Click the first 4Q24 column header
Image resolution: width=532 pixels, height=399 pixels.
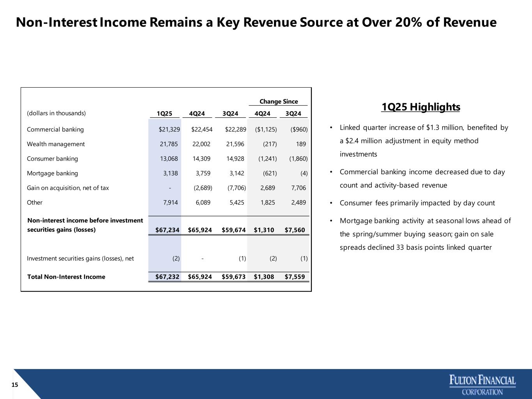point(196,113)
